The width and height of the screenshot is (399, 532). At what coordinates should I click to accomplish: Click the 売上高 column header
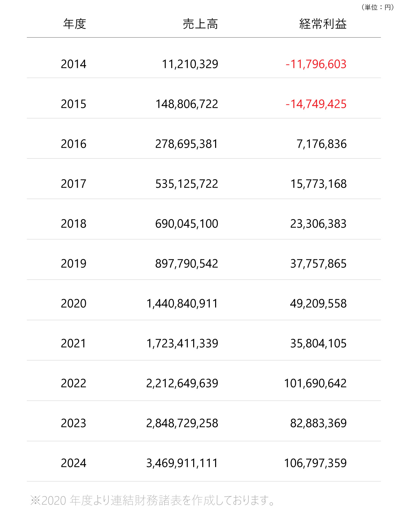click(200, 24)
